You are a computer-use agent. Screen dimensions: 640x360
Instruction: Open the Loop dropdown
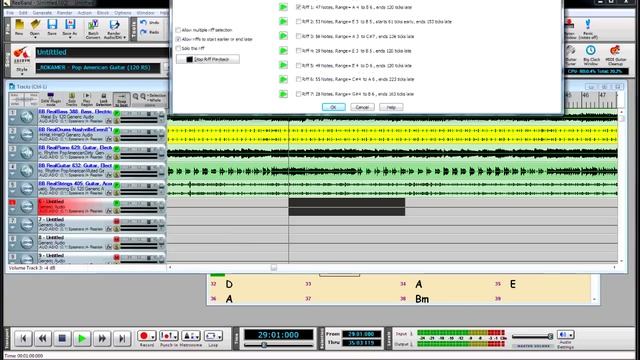click(x=220, y=337)
